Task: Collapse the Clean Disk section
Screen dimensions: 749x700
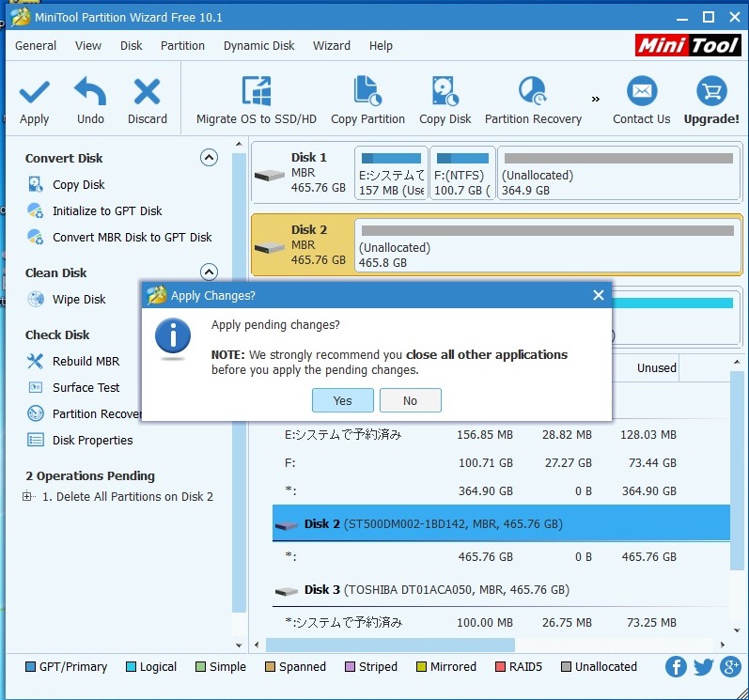Action: 209,272
